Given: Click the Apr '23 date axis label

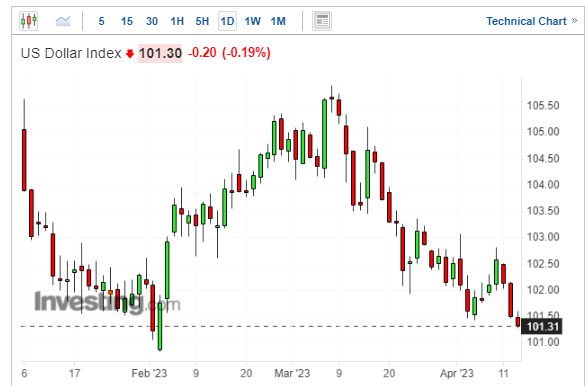Looking at the screenshot, I should [x=456, y=373].
